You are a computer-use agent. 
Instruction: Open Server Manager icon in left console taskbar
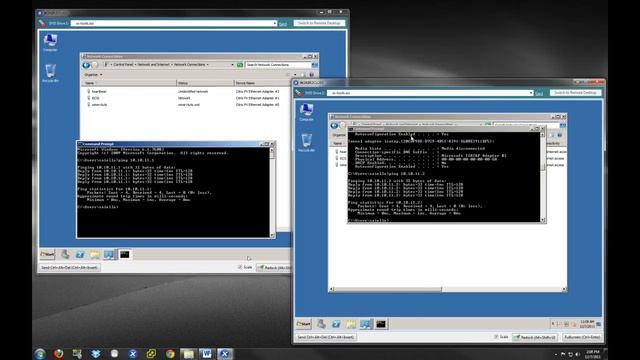(x=65, y=254)
